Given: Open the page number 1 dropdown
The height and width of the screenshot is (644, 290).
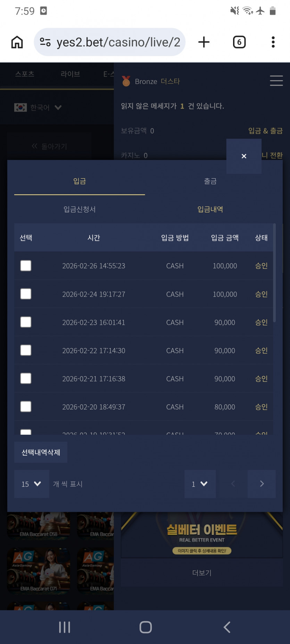Looking at the screenshot, I should click(200, 484).
